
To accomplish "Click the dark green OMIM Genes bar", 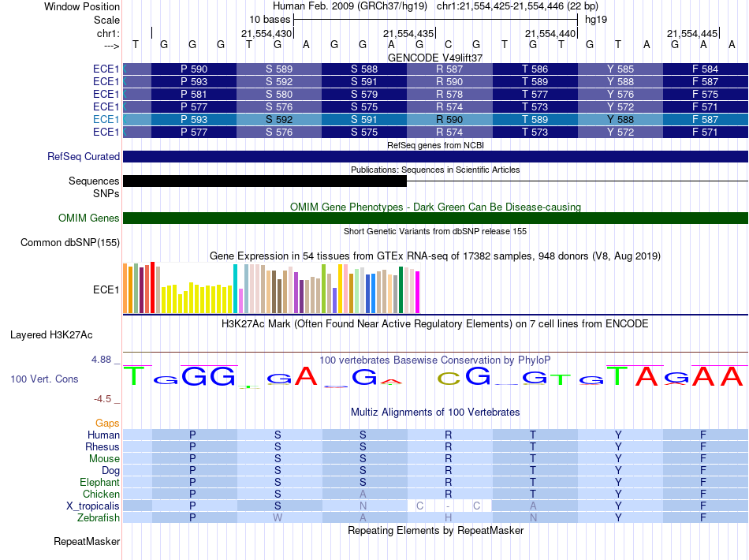I will [435, 218].
